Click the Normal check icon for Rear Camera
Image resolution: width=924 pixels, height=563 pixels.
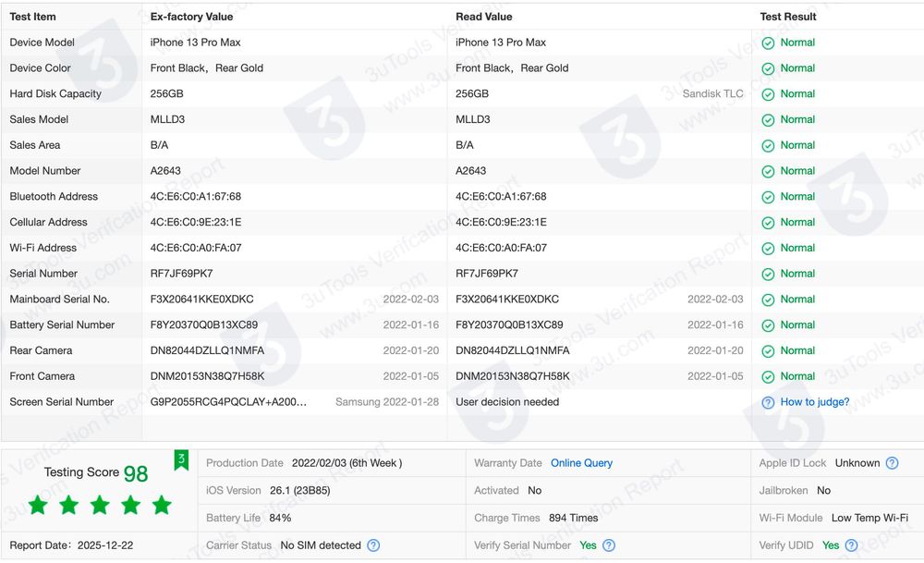pos(768,350)
